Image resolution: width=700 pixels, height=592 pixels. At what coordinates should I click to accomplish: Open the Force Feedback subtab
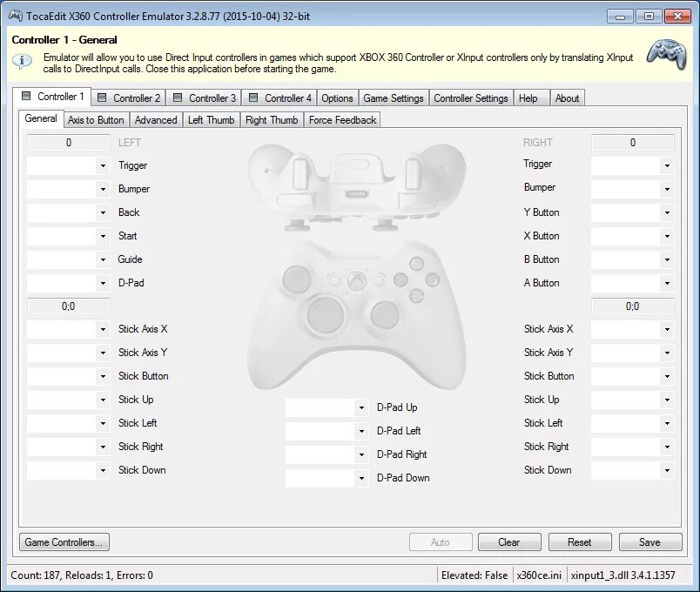coord(342,120)
